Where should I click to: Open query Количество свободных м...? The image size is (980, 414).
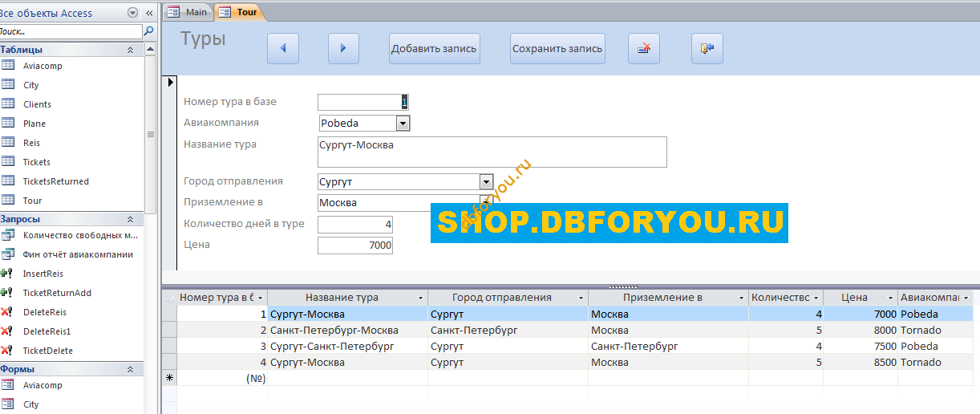coord(80,235)
